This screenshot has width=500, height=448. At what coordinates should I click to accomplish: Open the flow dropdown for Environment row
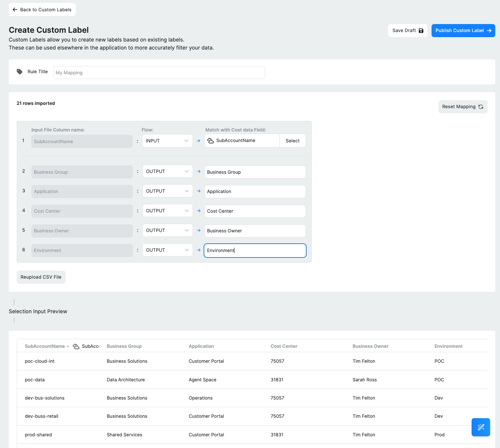(x=167, y=250)
